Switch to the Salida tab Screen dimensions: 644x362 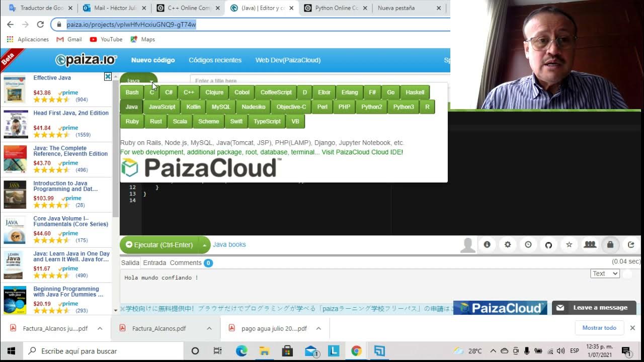130,262
